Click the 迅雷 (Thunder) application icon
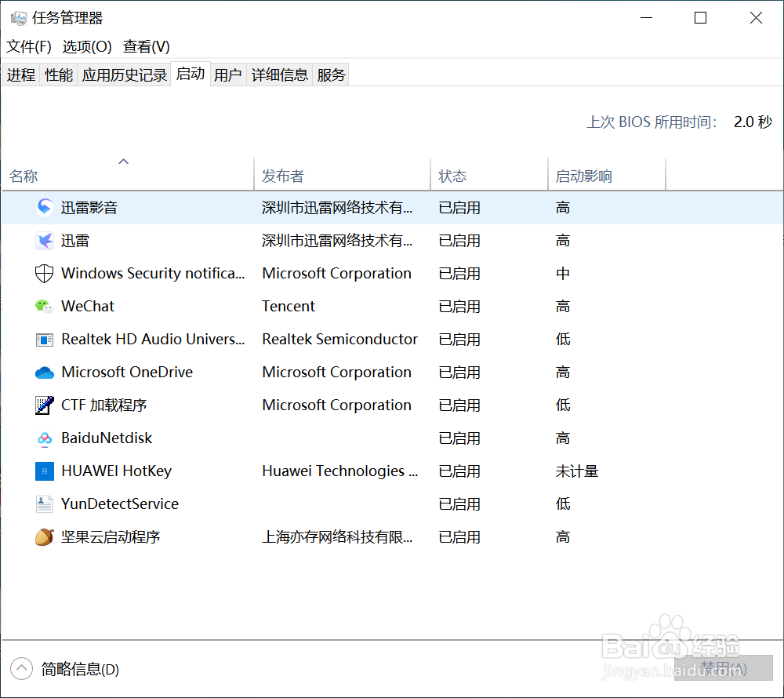Image resolution: width=784 pixels, height=698 pixels. (x=45, y=240)
